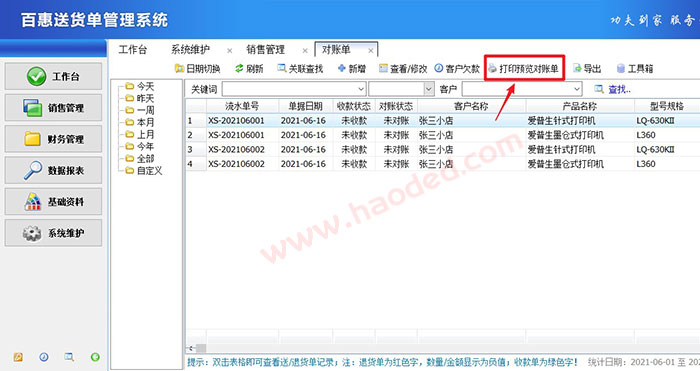Open 关联查找 search tool
700x371 pixels.
click(x=300, y=68)
